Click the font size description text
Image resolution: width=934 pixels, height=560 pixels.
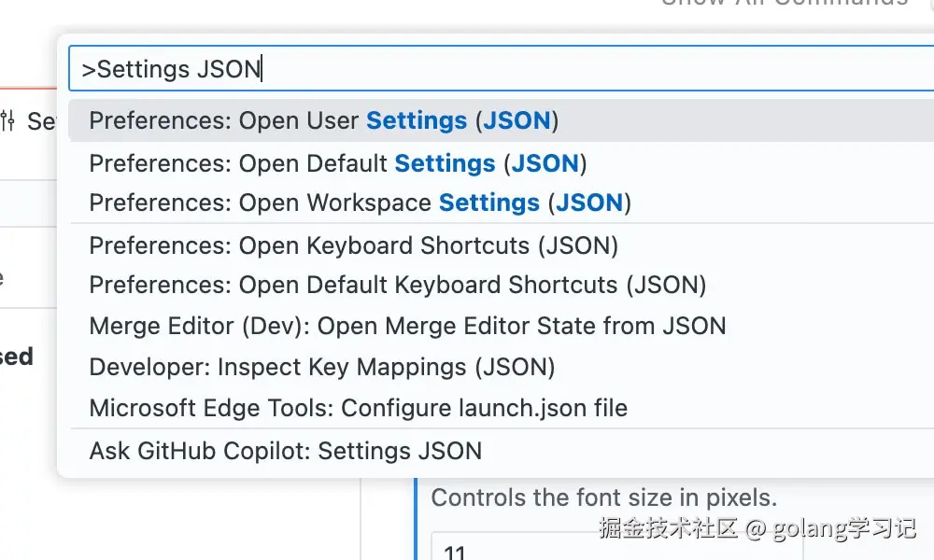[603, 497]
